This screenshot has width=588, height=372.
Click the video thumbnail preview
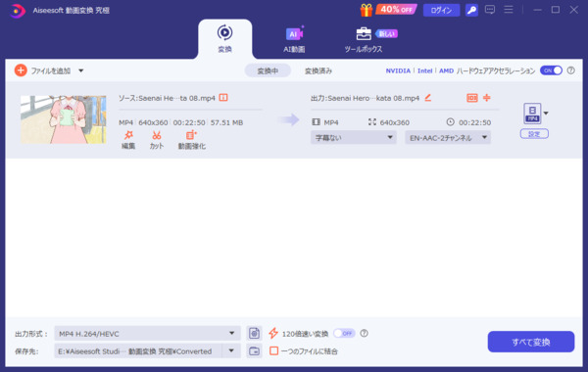click(64, 119)
